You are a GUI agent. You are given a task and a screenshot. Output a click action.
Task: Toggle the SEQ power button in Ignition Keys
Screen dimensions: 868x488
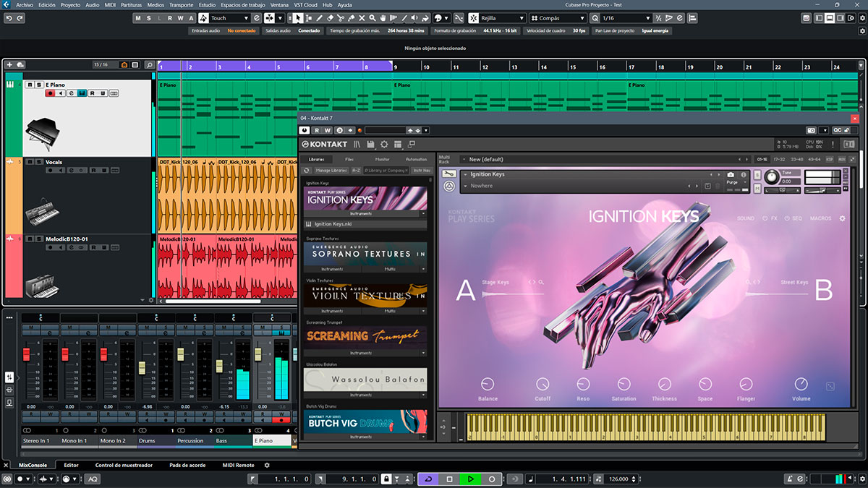pyautogui.click(x=786, y=218)
